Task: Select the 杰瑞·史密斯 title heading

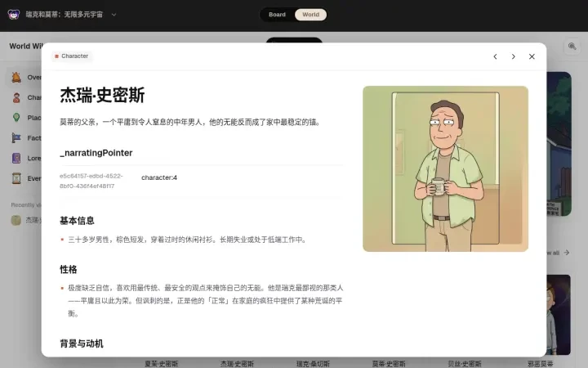Action: [102, 95]
